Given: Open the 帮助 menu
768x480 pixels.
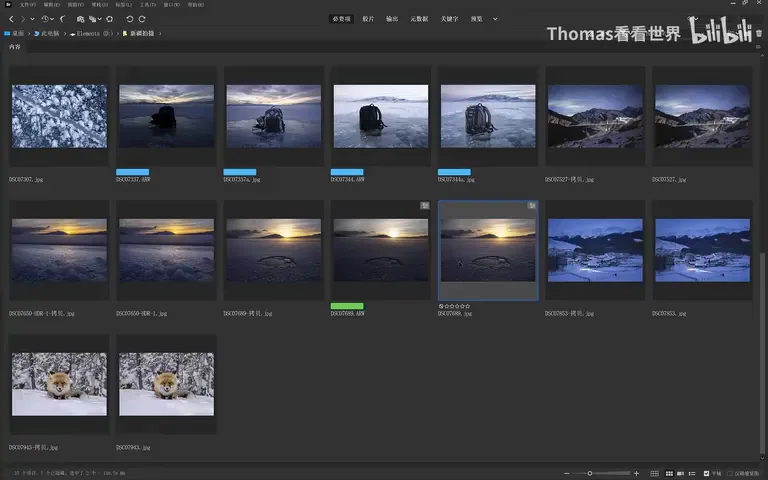Looking at the screenshot, I should tap(195, 4).
